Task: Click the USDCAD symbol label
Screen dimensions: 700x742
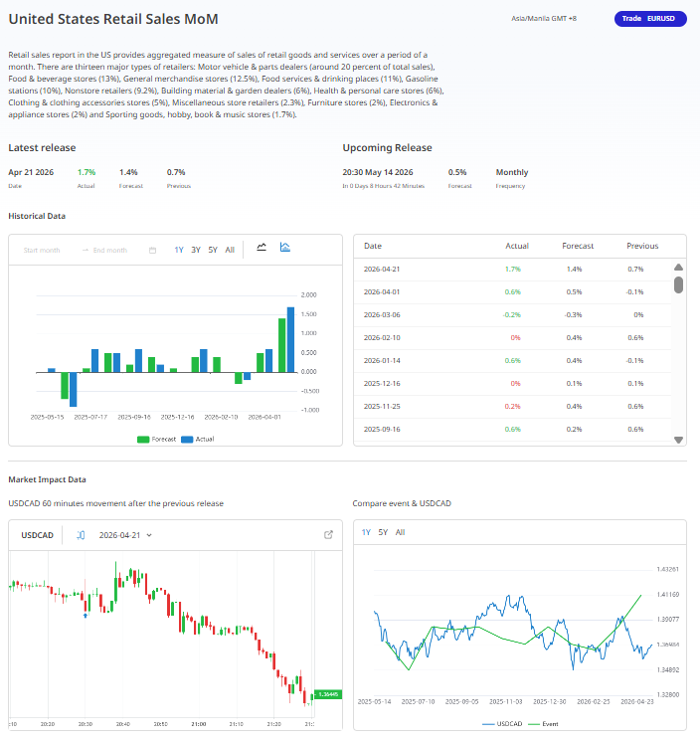Action: 38,535
